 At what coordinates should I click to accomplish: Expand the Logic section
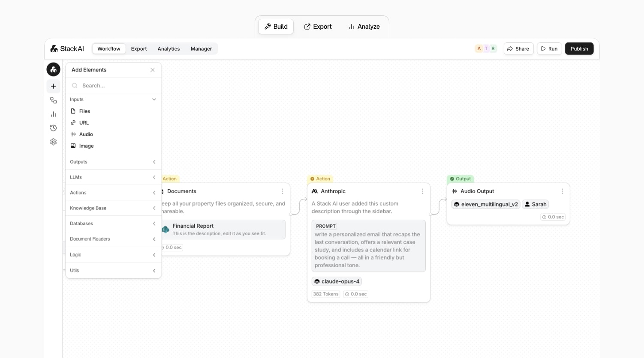(114, 255)
